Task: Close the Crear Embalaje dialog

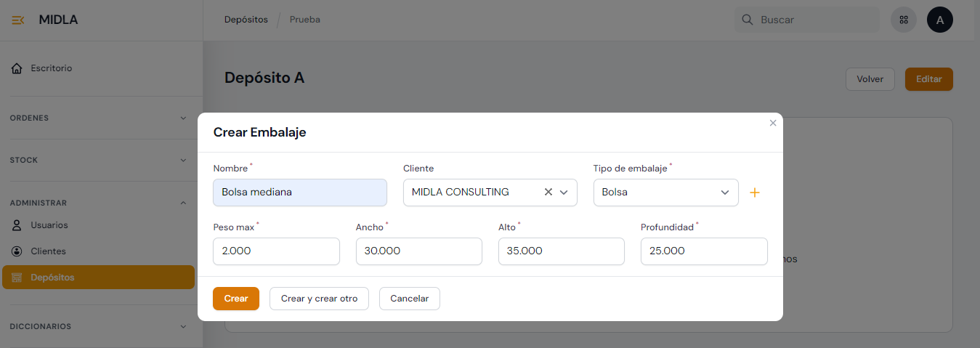Action: 773,124
